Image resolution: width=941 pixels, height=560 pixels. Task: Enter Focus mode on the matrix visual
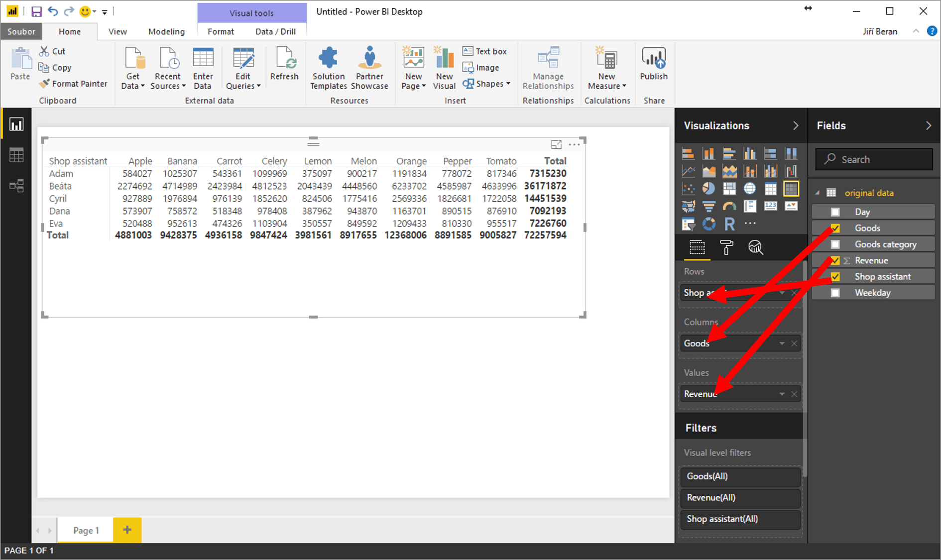coord(556,144)
